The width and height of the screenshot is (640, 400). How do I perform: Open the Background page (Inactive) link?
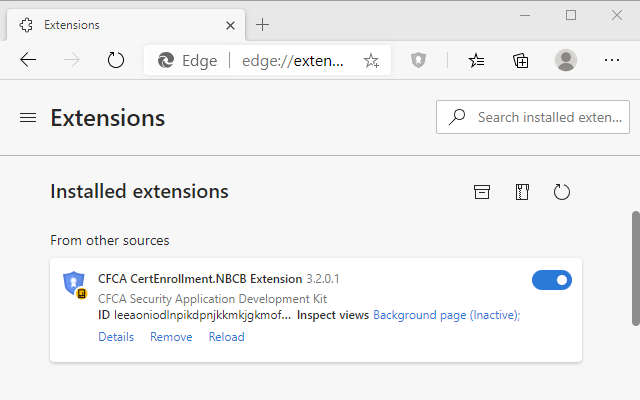446,315
